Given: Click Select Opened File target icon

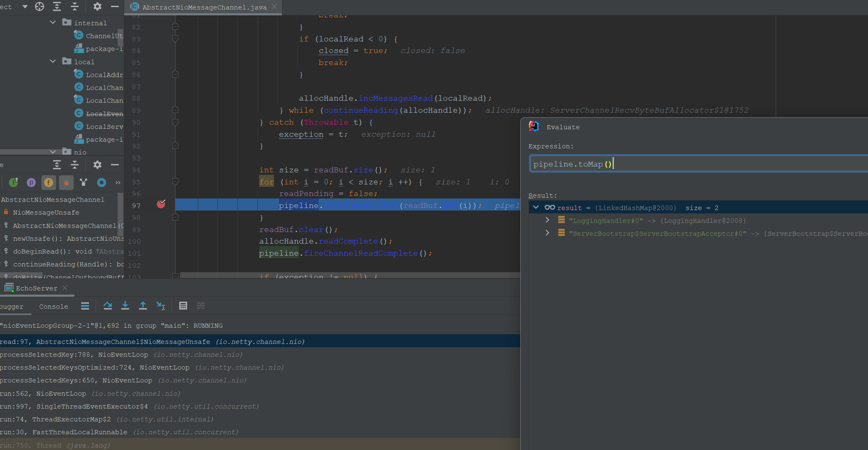Looking at the screenshot, I should [x=39, y=6].
